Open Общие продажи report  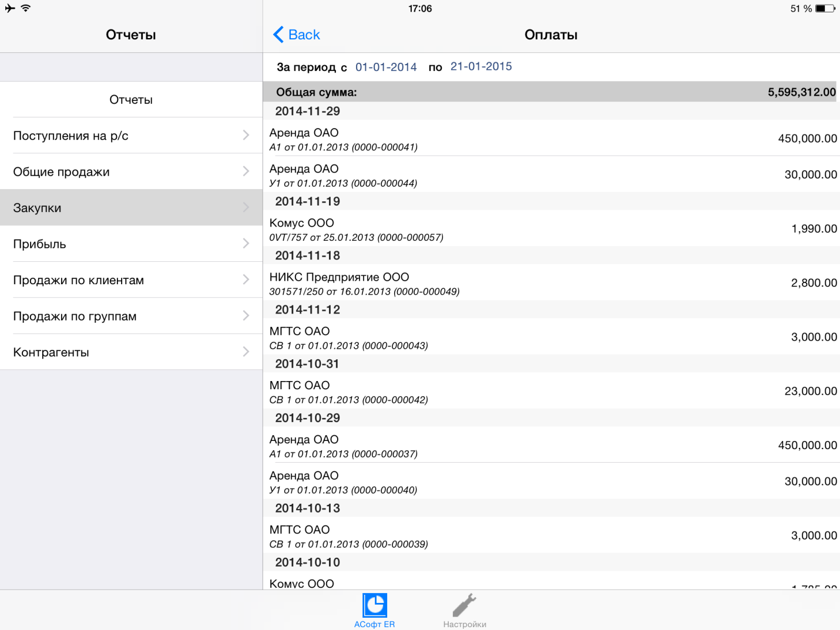click(131, 171)
